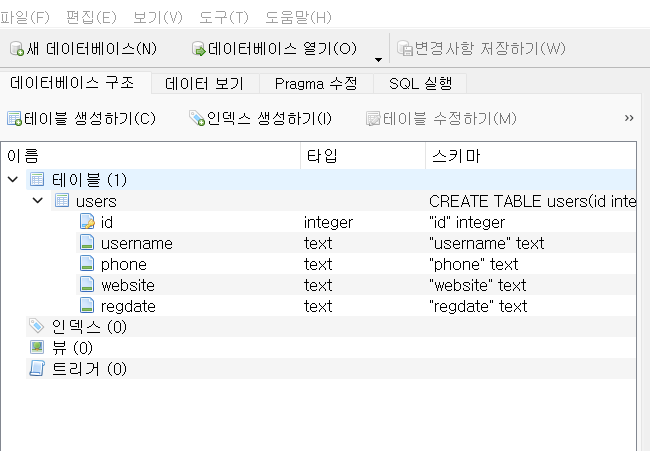The image size is (650, 451).
Task: Open the 보기(V) menu
Action: point(158,17)
